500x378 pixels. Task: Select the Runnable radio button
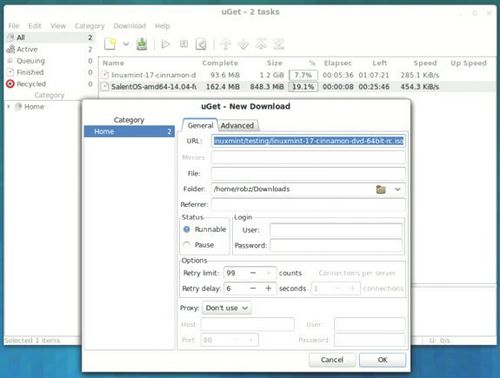[x=187, y=229]
